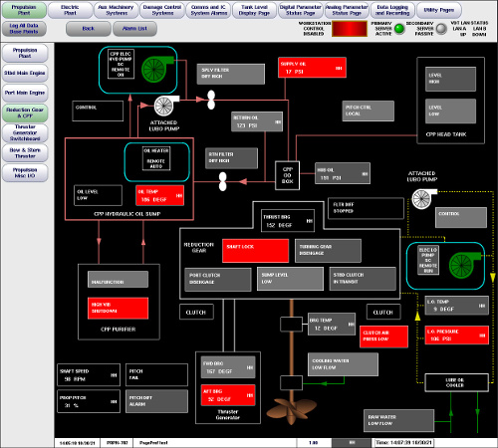Open Aux Machinery Systems tab
The height and width of the screenshot is (448, 498).
[116, 10]
